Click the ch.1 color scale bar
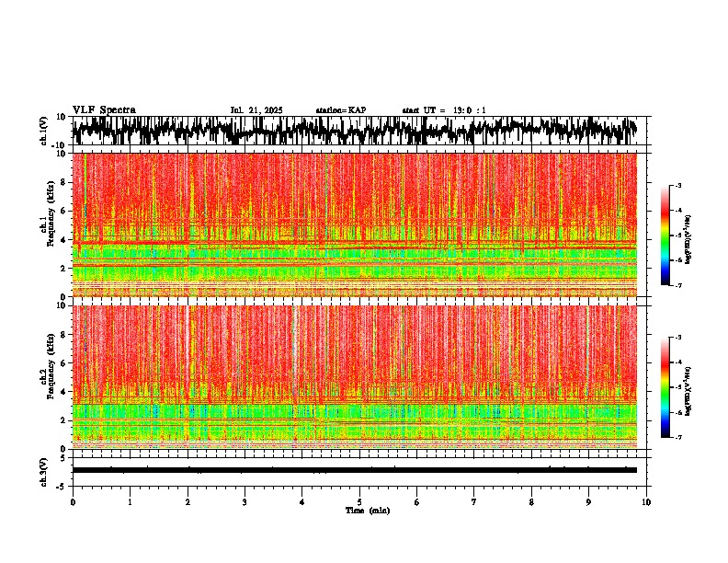The height and width of the screenshot is (563, 728). (x=665, y=236)
